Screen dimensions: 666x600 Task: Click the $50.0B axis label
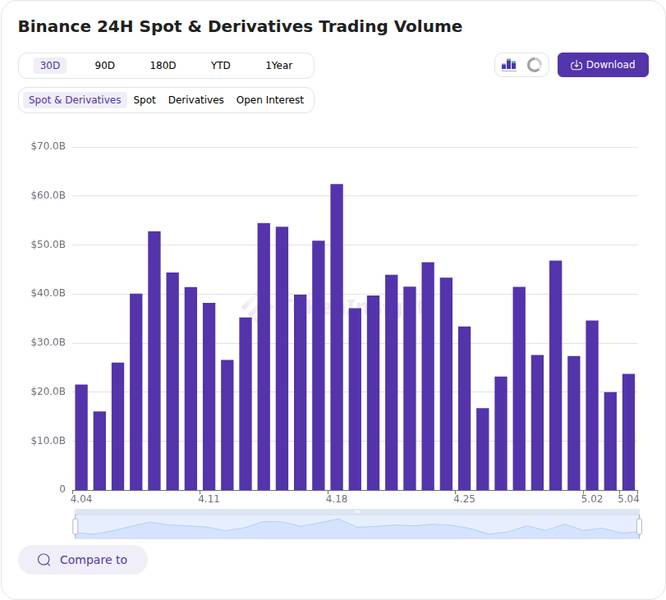coord(48,245)
